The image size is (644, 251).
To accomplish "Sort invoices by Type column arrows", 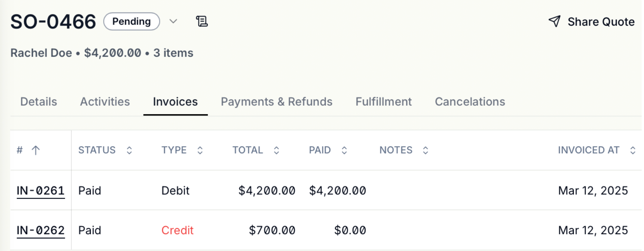I will coord(200,150).
